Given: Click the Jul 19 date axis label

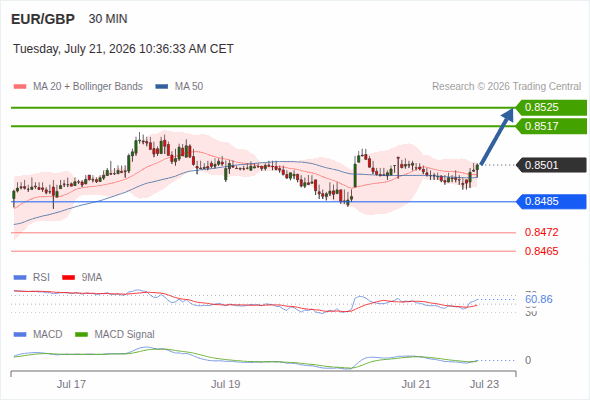Looking at the screenshot, I should coord(225,384).
